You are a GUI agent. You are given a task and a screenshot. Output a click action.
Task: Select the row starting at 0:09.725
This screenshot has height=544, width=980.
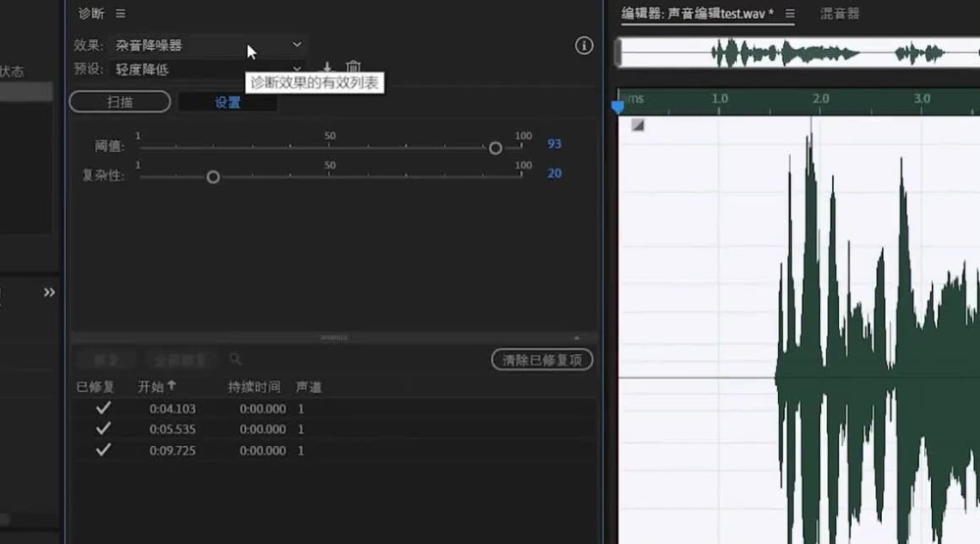coord(334,450)
